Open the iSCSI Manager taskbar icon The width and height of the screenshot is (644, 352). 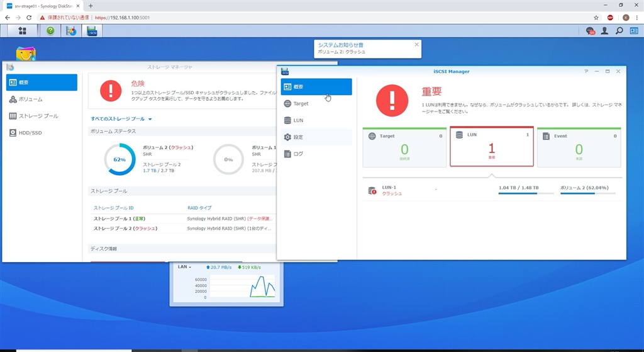pyautogui.click(x=92, y=31)
